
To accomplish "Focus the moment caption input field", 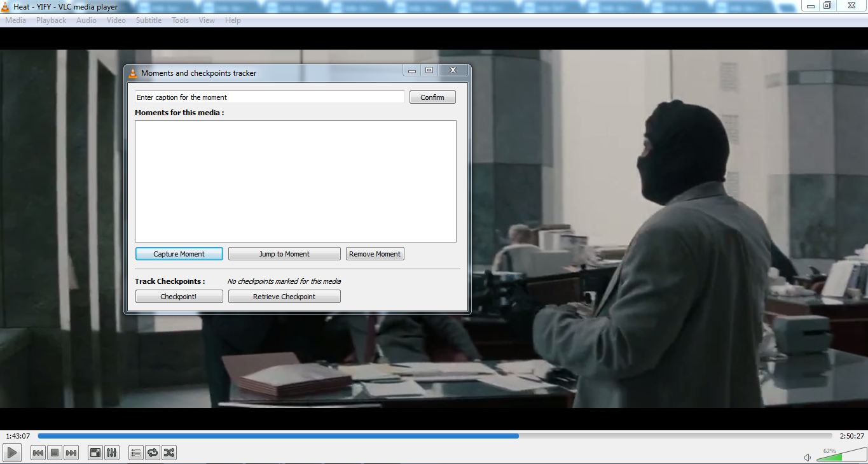I will [x=270, y=97].
